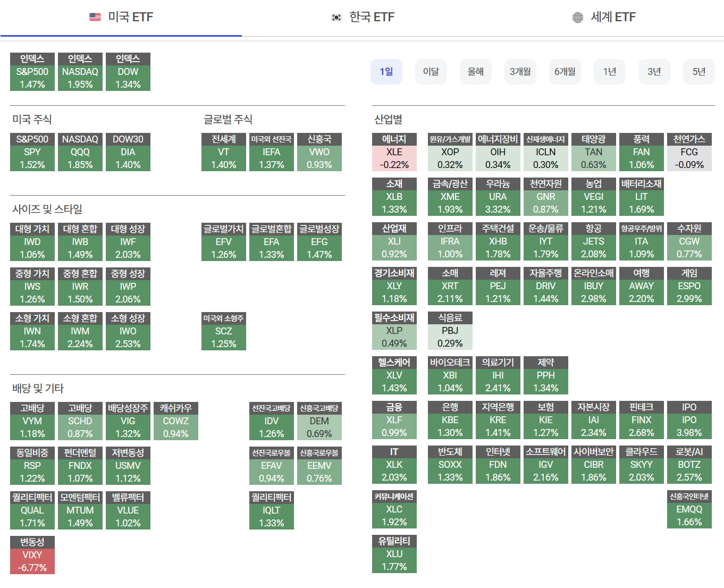Open the TAN 태양광 tile
The height and width of the screenshot is (588, 724).
[594, 152]
